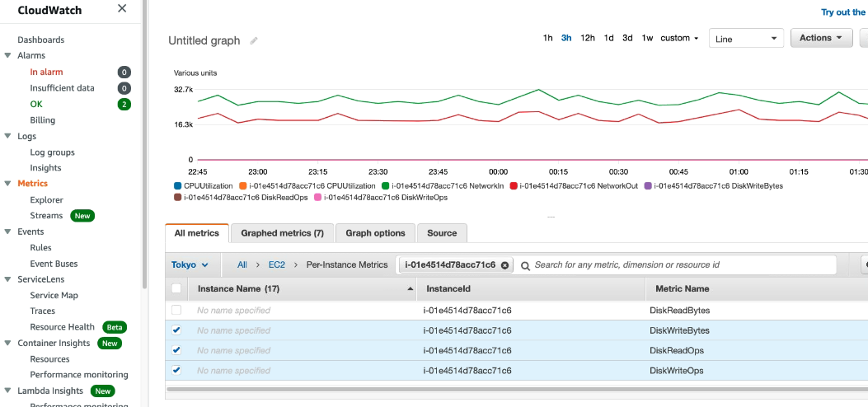The image size is (868, 407).
Task: Collapse the Lambda Insights section
Action: tap(7, 391)
